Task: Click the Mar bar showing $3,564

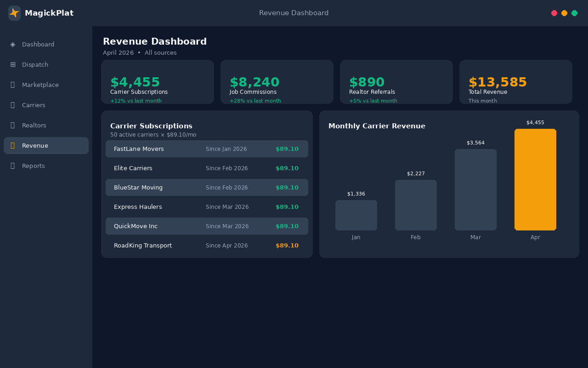Action: [475, 190]
